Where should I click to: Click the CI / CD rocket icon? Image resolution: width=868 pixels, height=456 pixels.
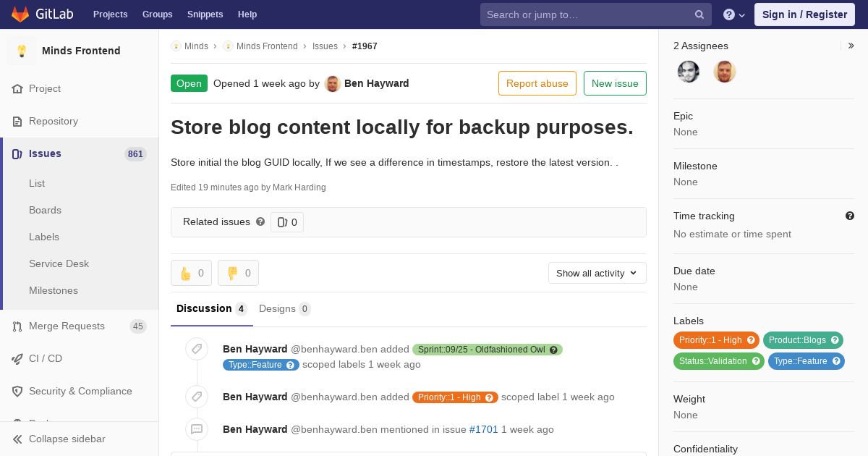tap(17, 358)
